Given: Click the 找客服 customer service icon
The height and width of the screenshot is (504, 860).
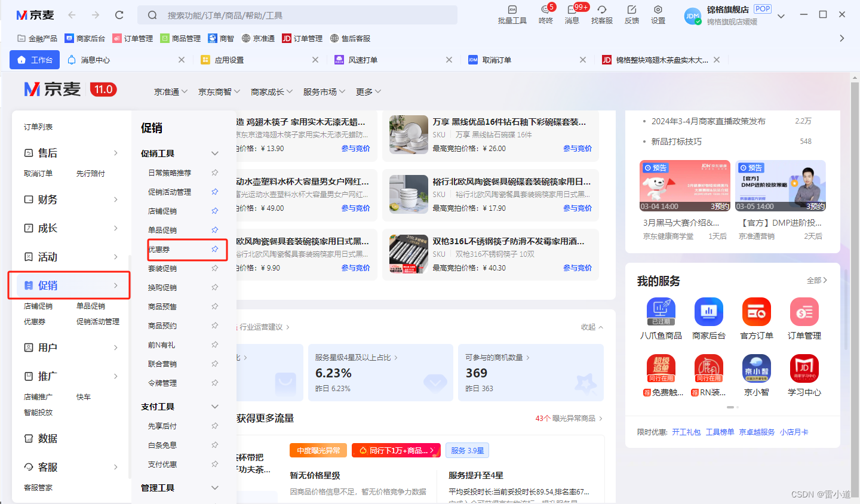Looking at the screenshot, I should (x=601, y=14).
